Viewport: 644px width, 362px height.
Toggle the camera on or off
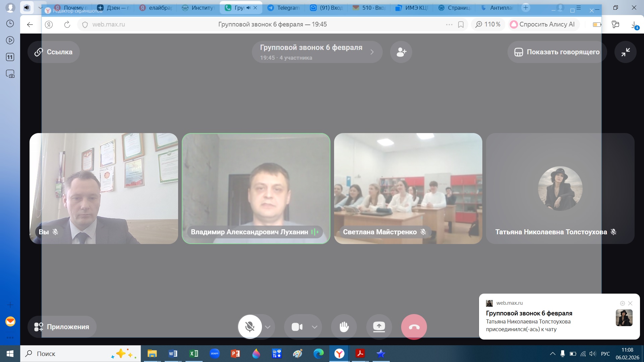coord(297,327)
